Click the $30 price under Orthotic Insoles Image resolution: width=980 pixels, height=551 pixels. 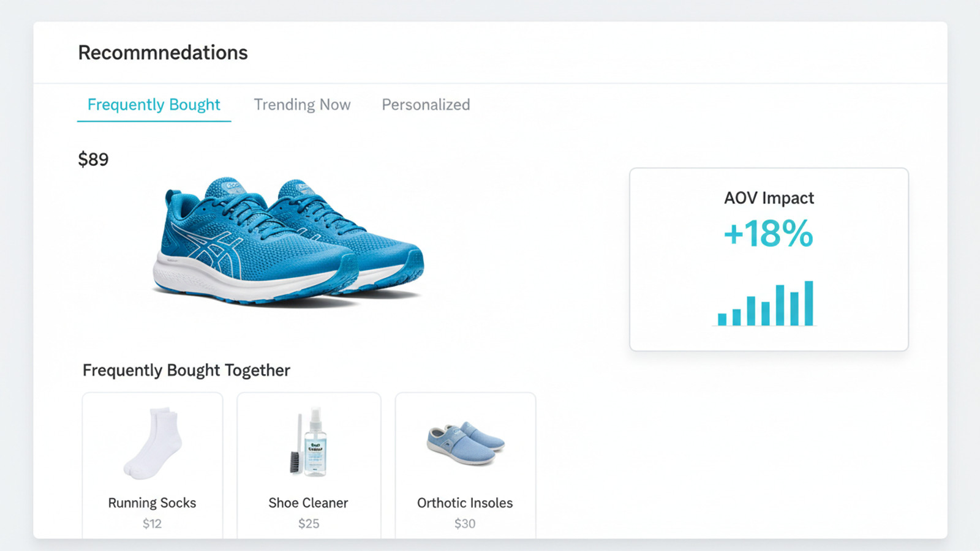tap(465, 523)
